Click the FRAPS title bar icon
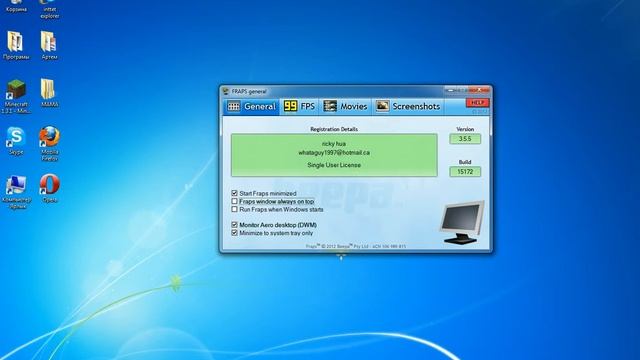 click(x=226, y=91)
